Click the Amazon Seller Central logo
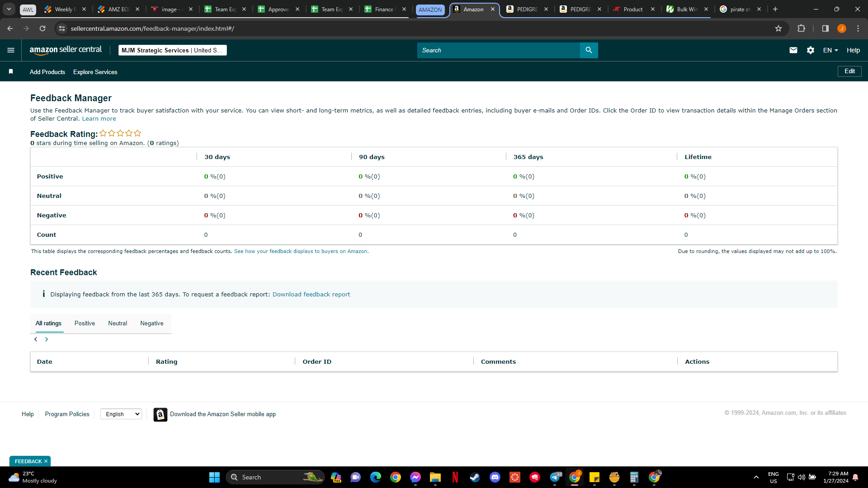This screenshot has height=488, width=868. coord(66,50)
